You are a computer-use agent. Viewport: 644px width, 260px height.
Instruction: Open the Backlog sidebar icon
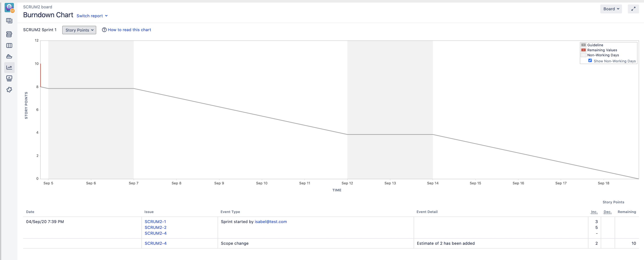9,34
